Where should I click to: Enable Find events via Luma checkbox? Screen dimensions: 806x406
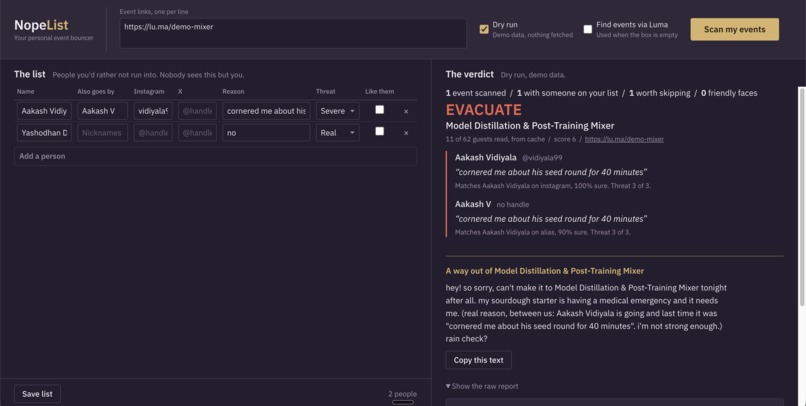(x=588, y=29)
